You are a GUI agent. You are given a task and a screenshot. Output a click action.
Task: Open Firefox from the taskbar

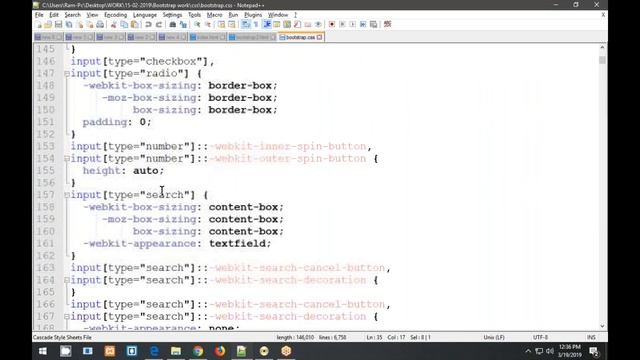point(220,351)
